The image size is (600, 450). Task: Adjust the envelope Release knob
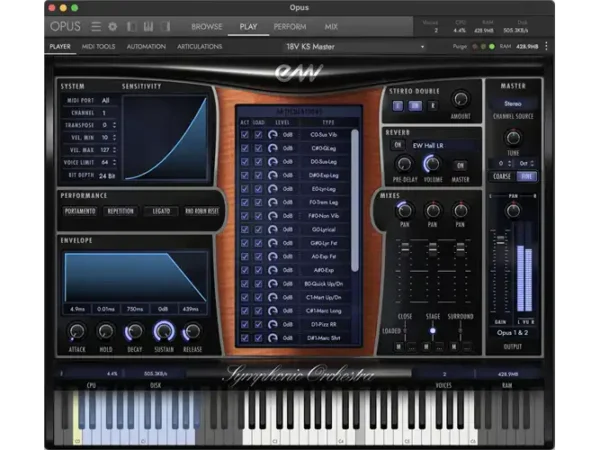[192, 331]
